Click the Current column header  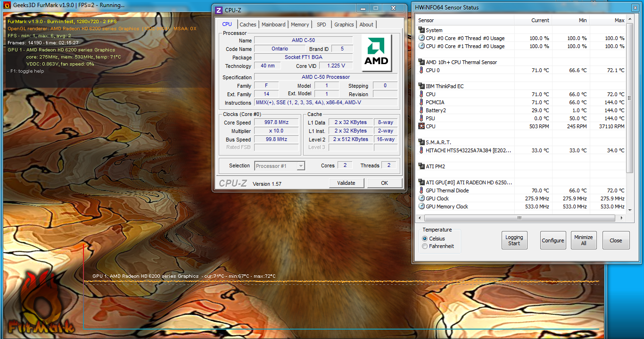(533, 20)
